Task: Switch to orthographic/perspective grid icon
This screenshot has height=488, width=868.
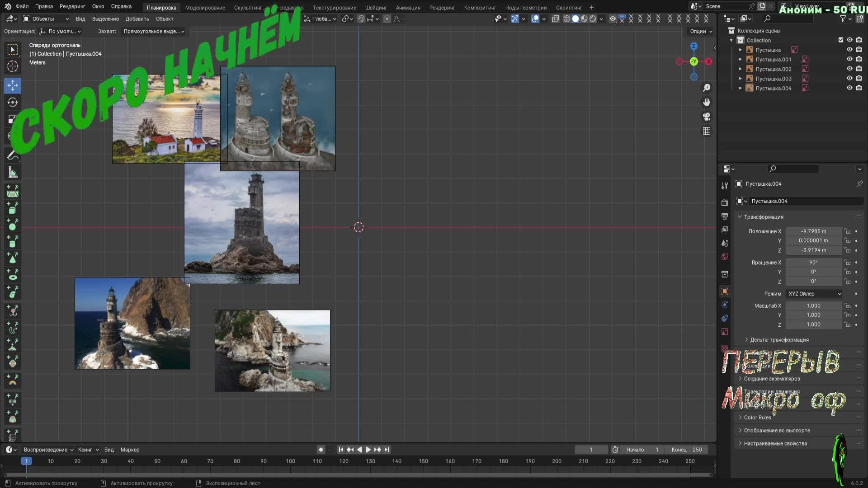Action: tap(707, 131)
